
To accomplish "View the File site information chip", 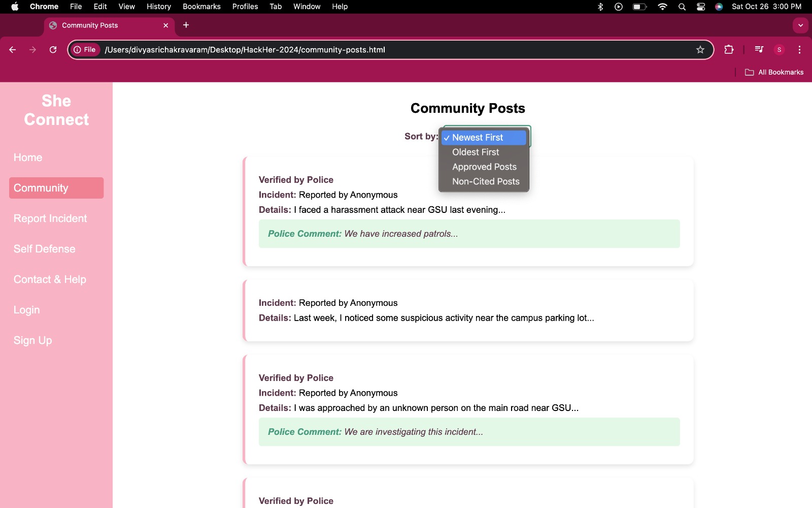I will point(85,50).
